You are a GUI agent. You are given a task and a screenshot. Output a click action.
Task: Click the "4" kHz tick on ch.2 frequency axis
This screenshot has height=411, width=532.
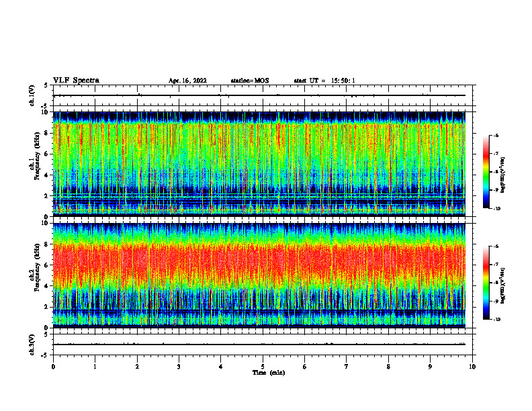pyautogui.click(x=46, y=286)
